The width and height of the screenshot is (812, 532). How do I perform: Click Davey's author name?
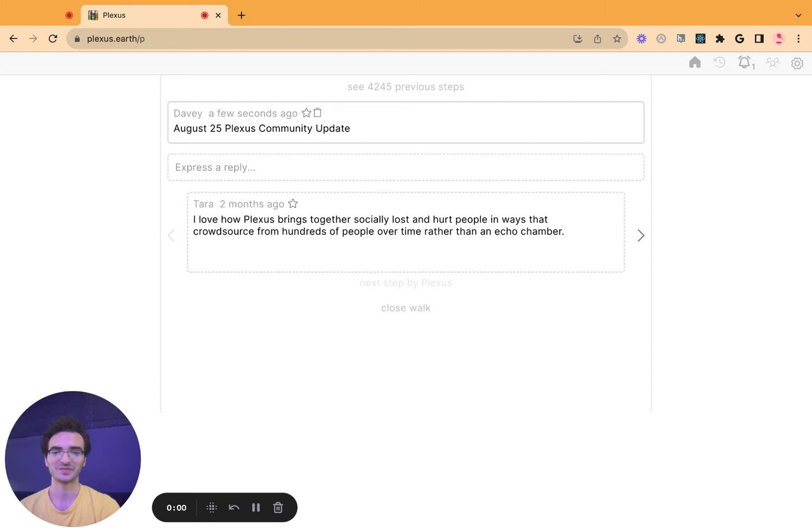click(188, 114)
